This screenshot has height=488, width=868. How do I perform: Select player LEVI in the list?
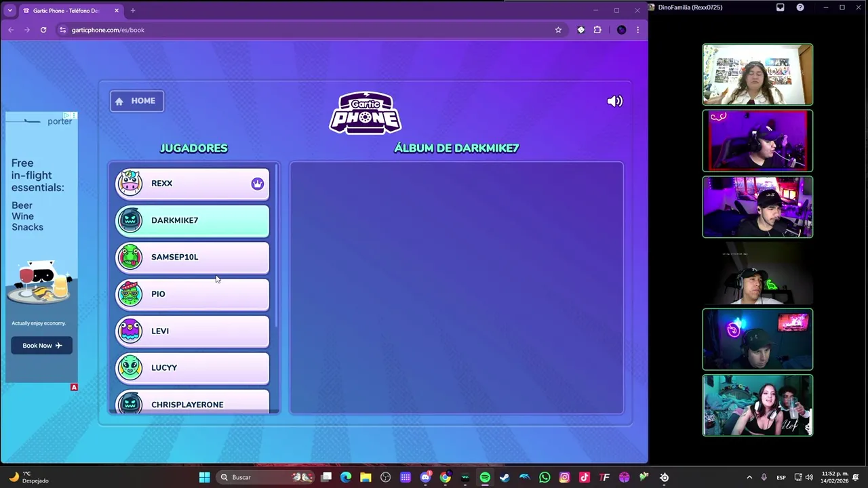coord(192,331)
